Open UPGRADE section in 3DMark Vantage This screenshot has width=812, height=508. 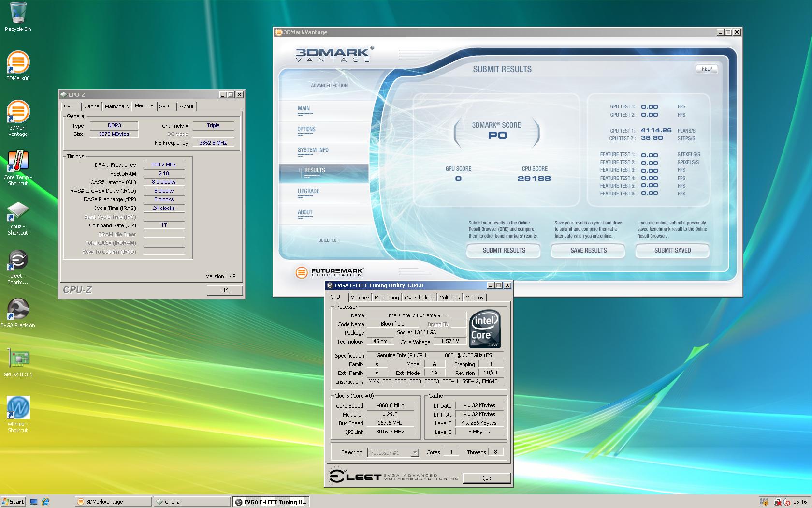tap(308, 192)
